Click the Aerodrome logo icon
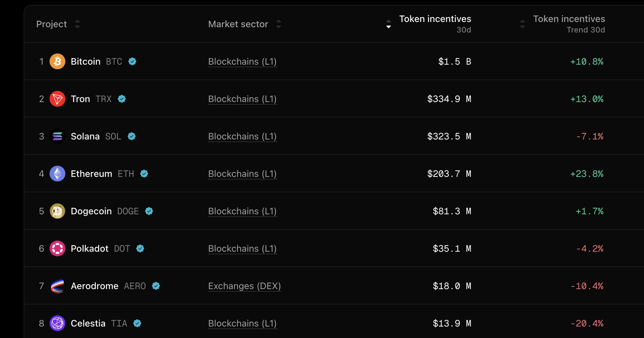This screenshot has height=338, width=644. pos(57,286)
